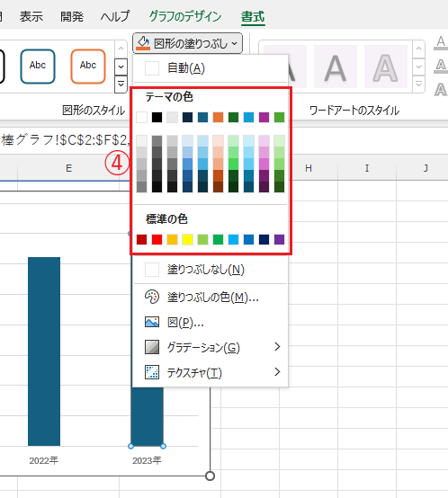448x498 pixels.
Task: Click the text fill A icon
Action: click(441, 42)
